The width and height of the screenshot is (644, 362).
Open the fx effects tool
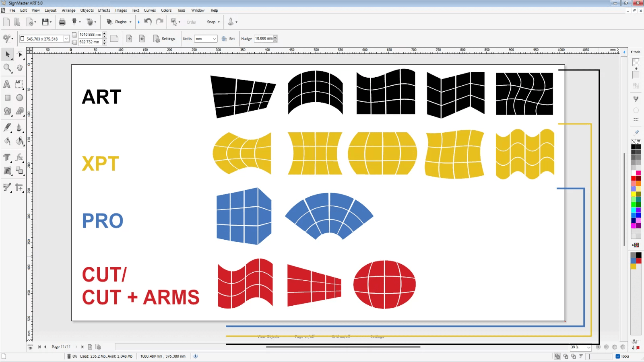[19, 157]
